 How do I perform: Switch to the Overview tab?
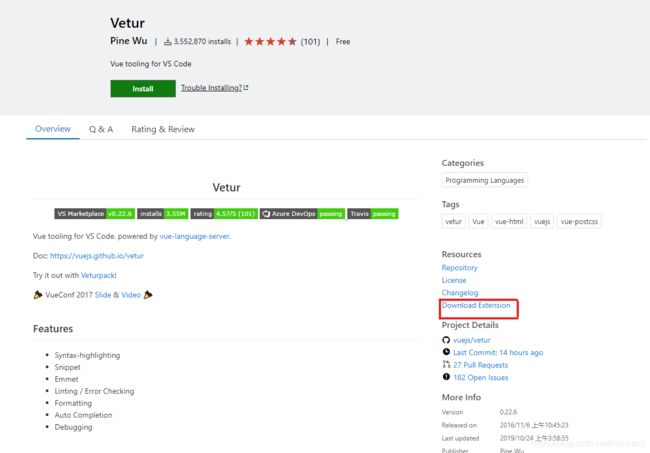pyautogui.click(x=53, y=129)
